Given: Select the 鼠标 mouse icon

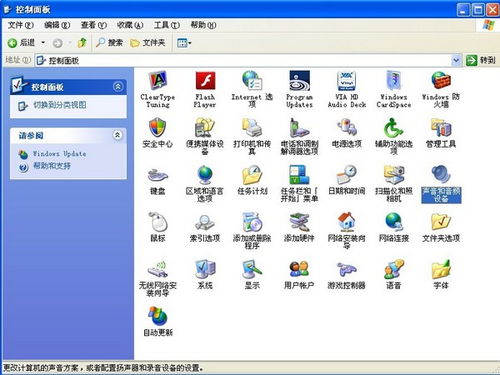Looking at the screenshot, I should pos(157,222).
